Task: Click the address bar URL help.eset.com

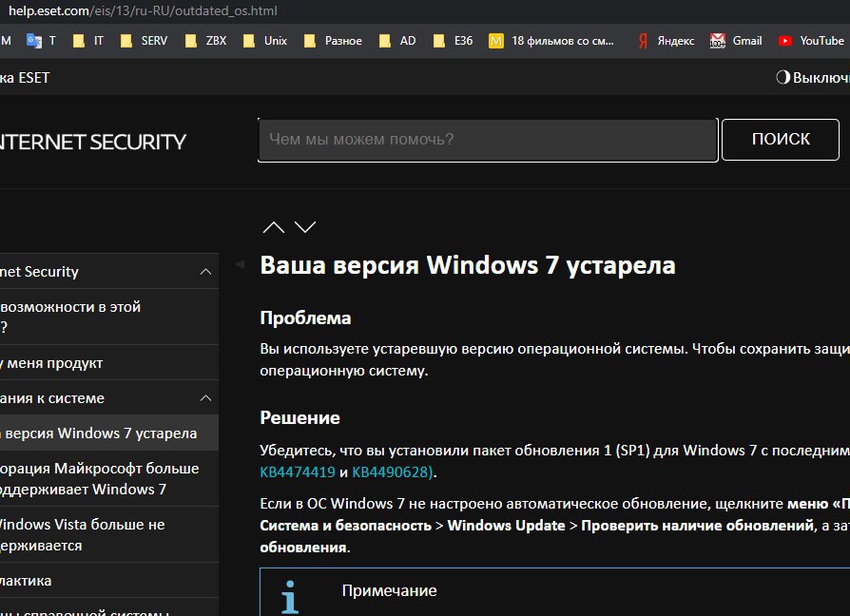Action: (x=143, y=10)
